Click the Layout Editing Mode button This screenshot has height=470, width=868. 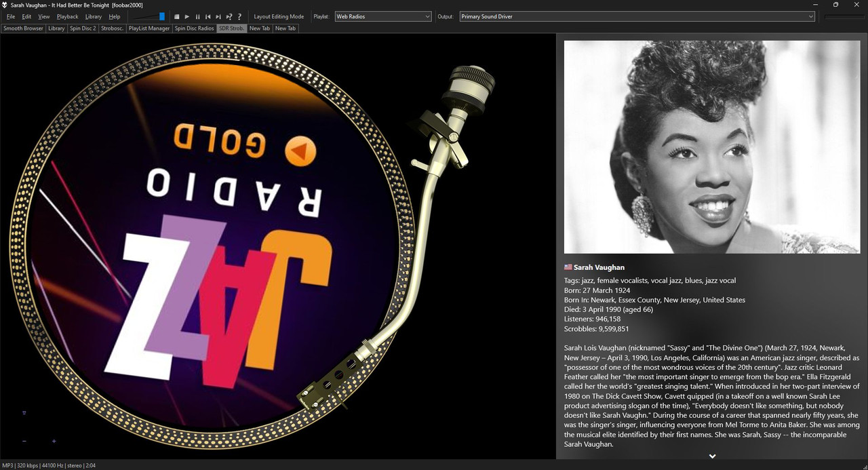click(279, 16)
